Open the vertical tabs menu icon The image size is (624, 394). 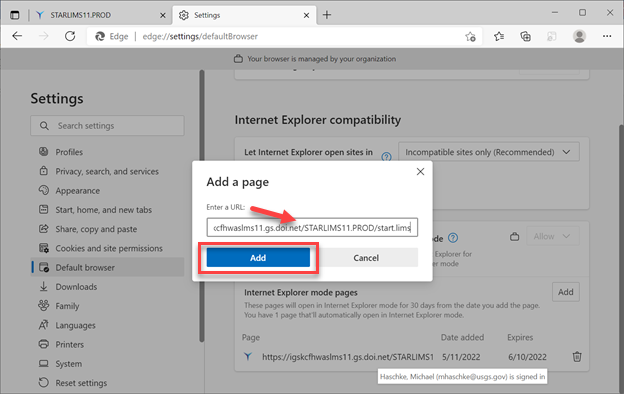point(15,15)
